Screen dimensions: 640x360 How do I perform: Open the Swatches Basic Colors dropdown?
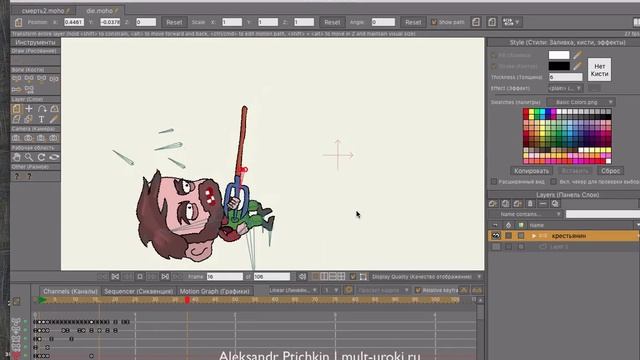point(581,102)
